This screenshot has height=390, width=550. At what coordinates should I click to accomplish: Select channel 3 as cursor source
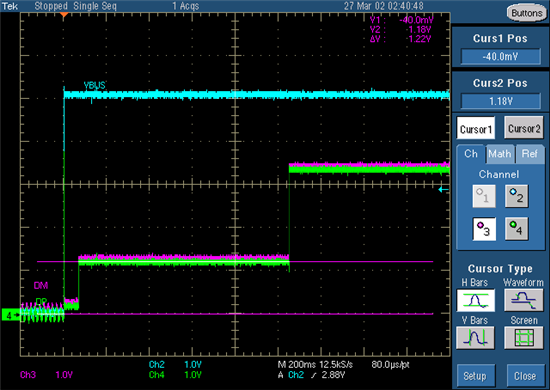point(484,229)
